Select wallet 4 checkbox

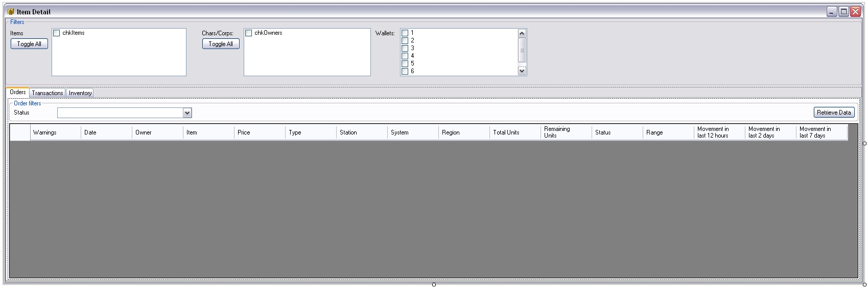[x=405, y=56]
